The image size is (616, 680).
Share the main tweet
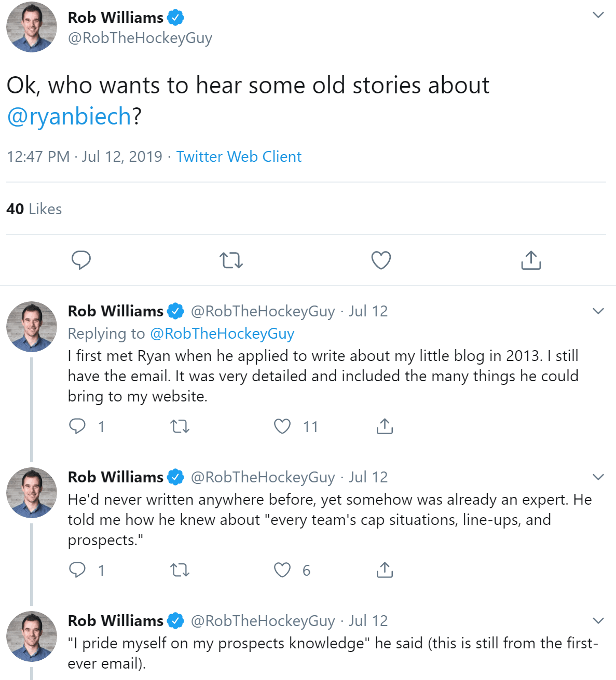[530, 260]
